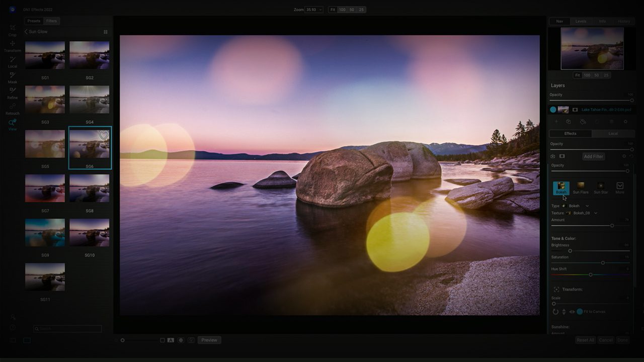Click the Cancel button
This screenshot has height=362, width=644.
tap(606, 340)
